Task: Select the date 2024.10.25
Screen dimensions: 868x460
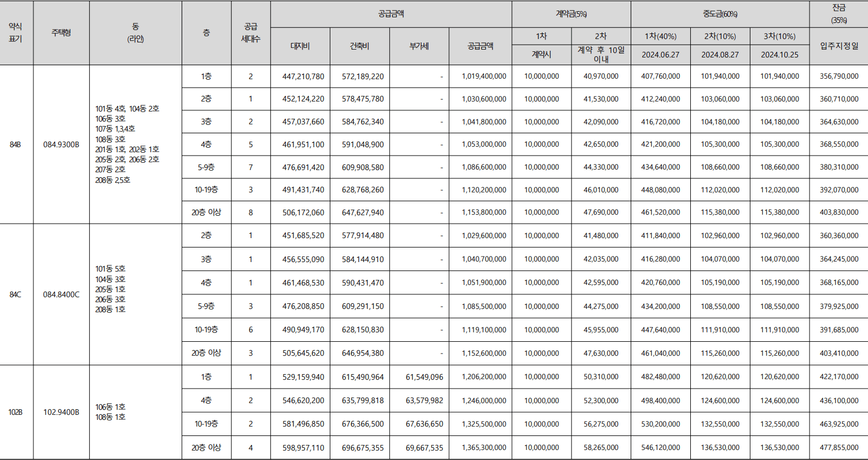Action: [779, 55]
